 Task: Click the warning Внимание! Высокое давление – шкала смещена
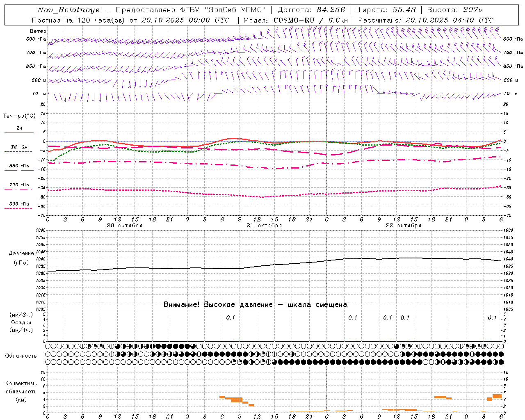256,305
